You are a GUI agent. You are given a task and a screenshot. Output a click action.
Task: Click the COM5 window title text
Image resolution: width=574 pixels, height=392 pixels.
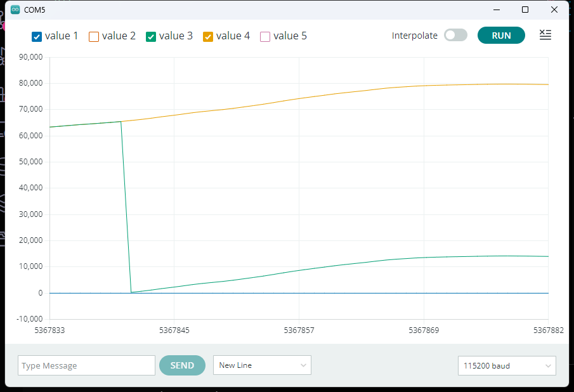tap(34, 10)
